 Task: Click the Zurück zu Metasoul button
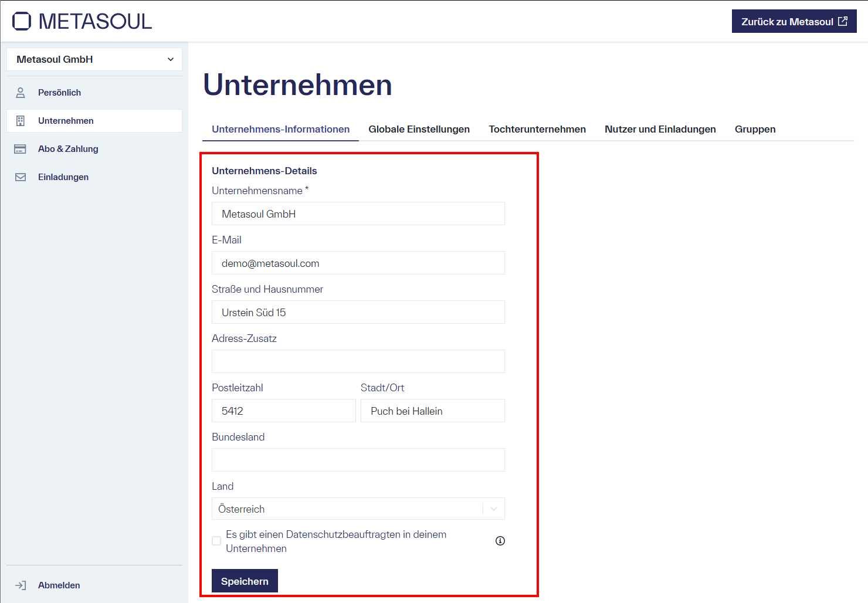click(x=794, y=21)
